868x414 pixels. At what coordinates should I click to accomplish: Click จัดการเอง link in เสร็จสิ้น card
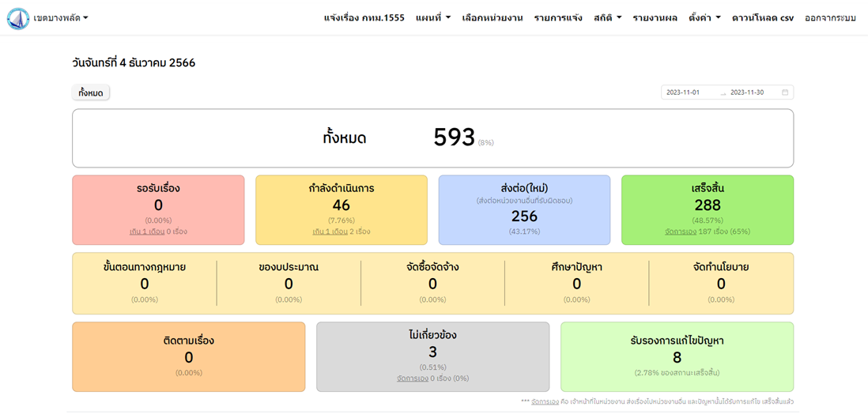point(681,232)
